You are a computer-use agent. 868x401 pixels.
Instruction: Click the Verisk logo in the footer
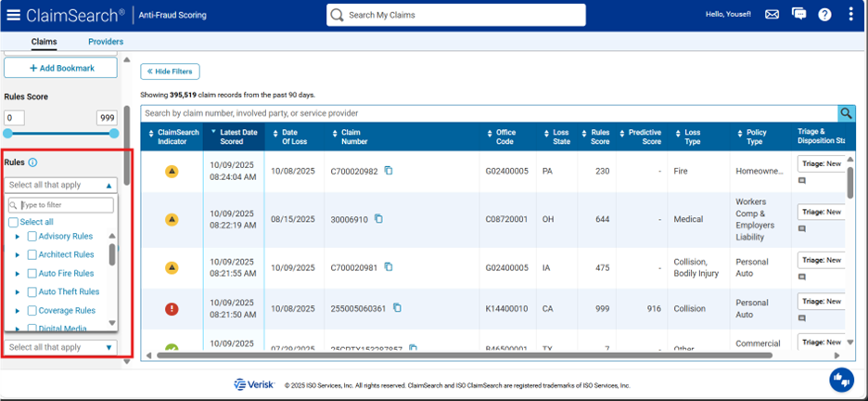pos(253,384)
